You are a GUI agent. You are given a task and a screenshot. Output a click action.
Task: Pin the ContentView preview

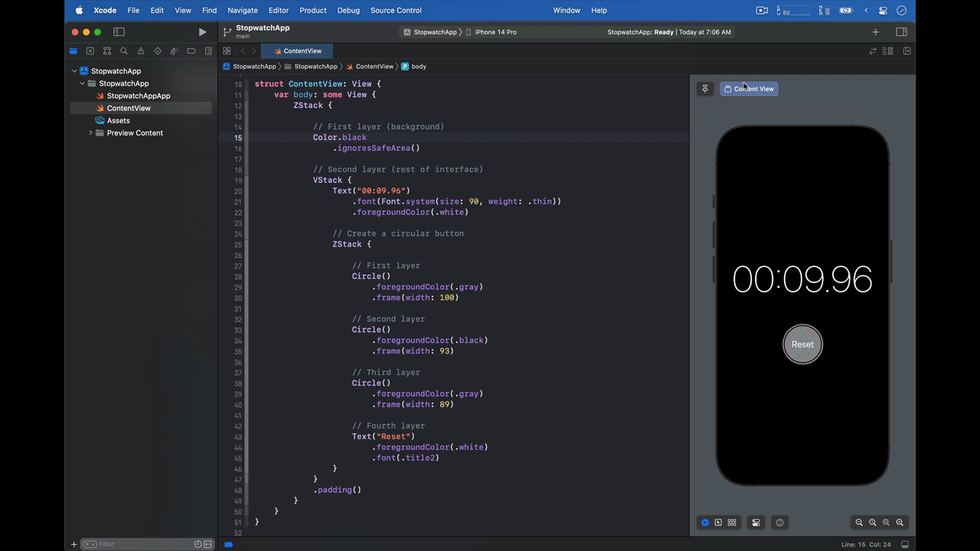tap(704, 88)
